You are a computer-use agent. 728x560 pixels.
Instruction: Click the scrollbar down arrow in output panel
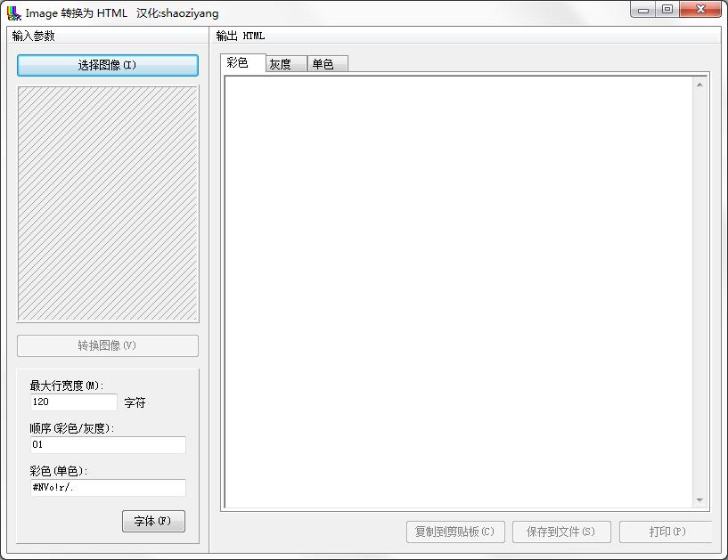(700, 500)
